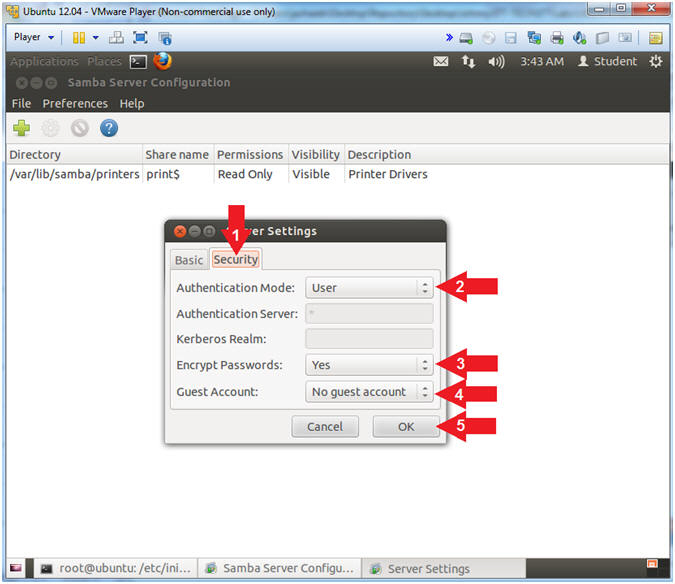Click the VMware printer device icon
The height and width of the screenshot is (584, 675).
(557, 38)
